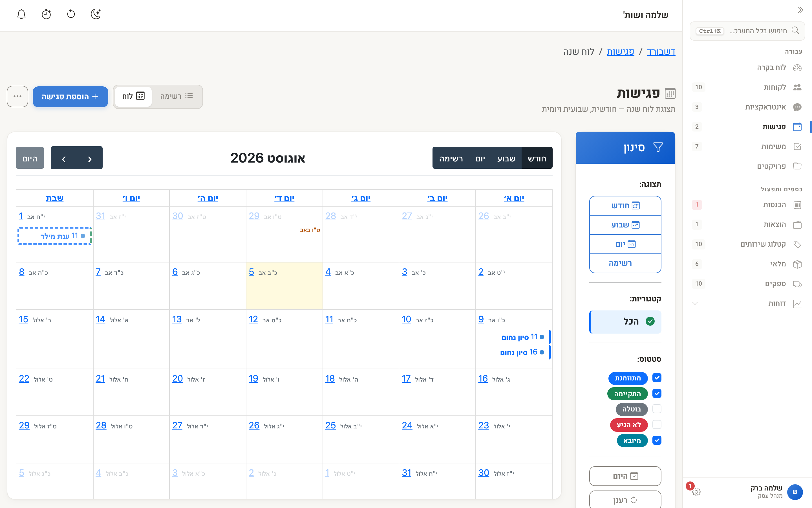Open the notifications bell icon
812x508 pixels.
(x=21, y=14)
